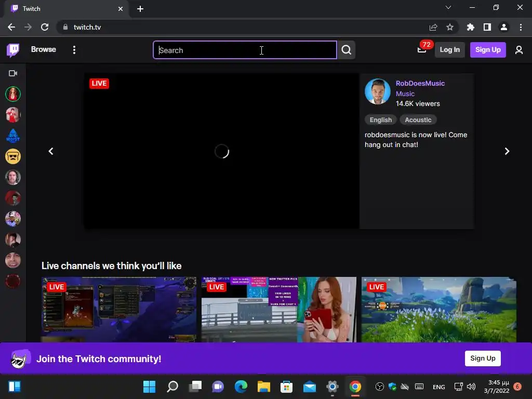Screen dimensions: 532x399
Task: Open the clock showing 3:45
Action: tap(497, 387)
